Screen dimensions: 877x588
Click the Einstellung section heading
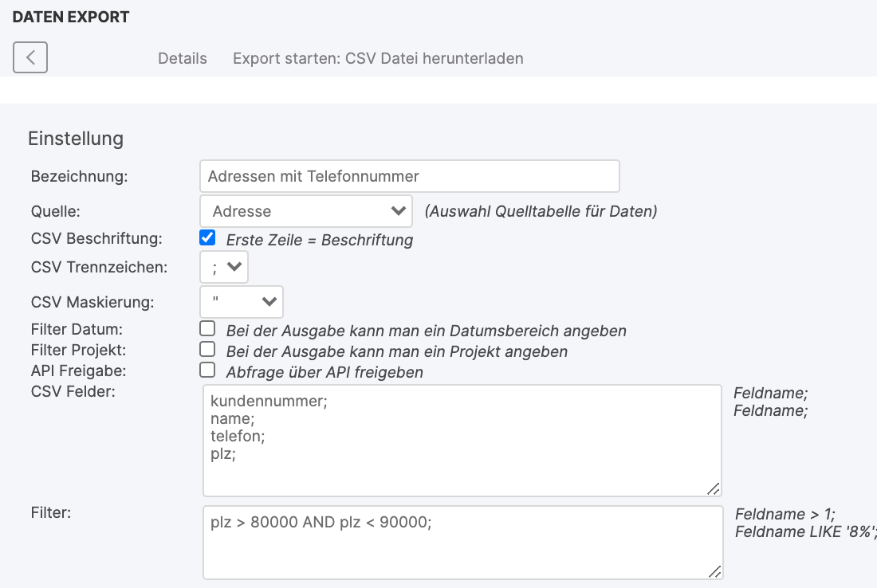[x=76, y=139]
